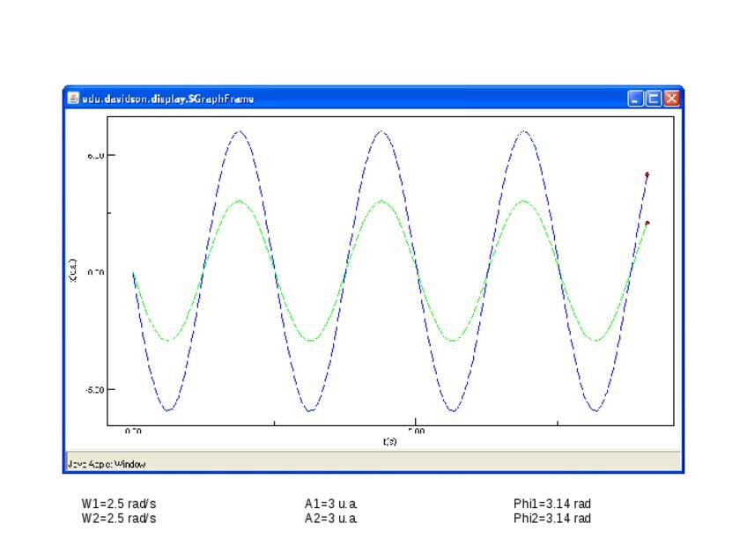Click the Phi2=3.14 rad label
Viewport: 747px width, 560px height.
tap(552, 519)
